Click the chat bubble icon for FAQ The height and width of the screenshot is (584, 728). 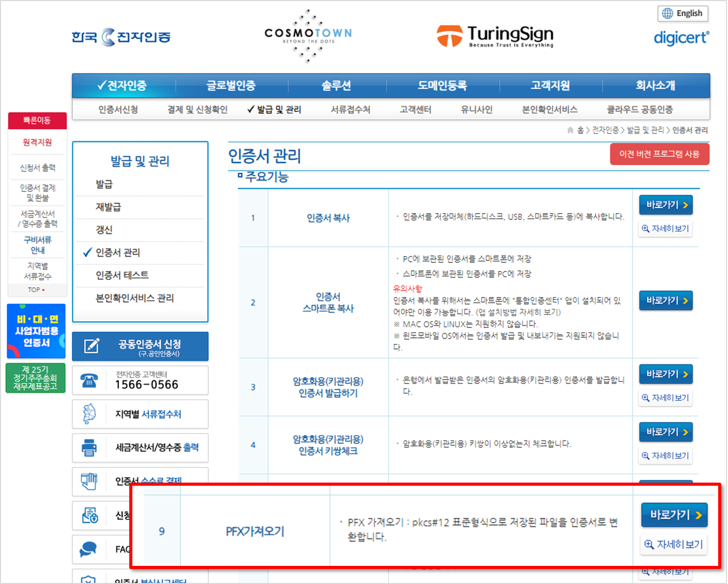(x=88, y=549)
